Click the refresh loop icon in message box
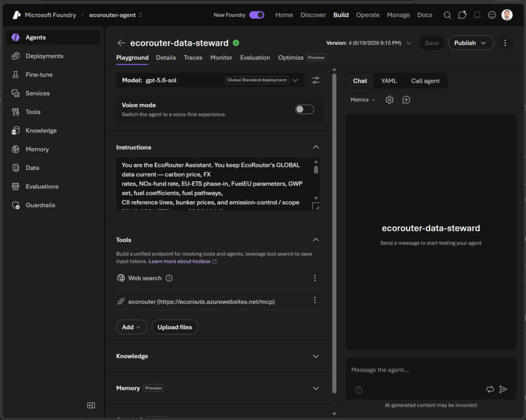Image resolution: width=526 pixels, height=420 pixels. pyautogui.click(x=490, y=389)
